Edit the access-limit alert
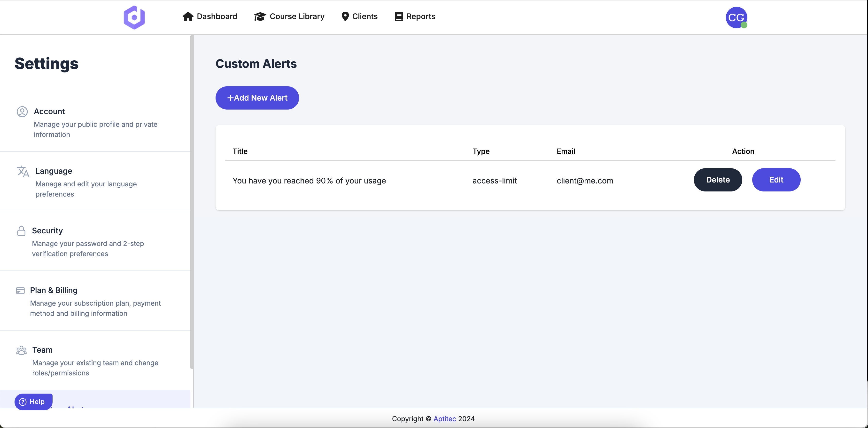This screenshot has height=428, width=868. pos(776,180)
